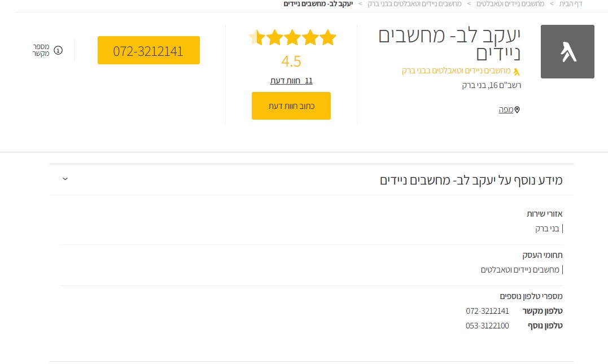Image resolution: width=608 pixels, height=364 pixels.
Task: Click the middle star of the rating row
Action: coord(292,37)
